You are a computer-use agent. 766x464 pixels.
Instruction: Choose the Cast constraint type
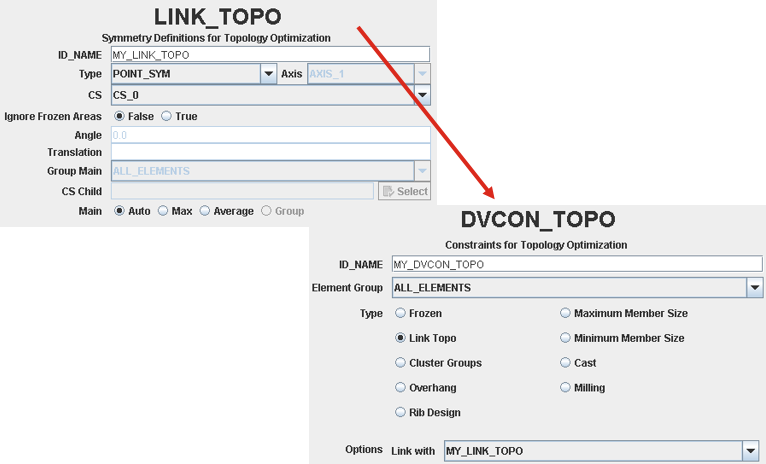click(566, 363)
